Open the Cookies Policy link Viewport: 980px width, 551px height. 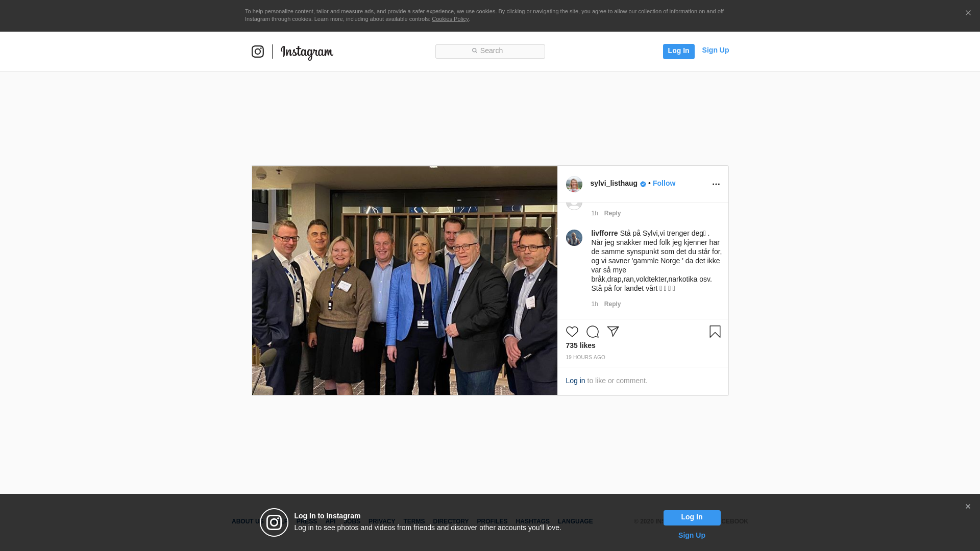tap(450, 19)
